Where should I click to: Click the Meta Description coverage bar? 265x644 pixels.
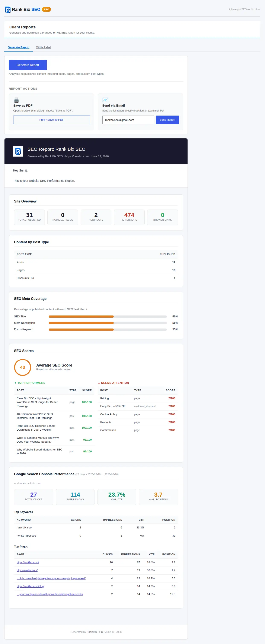(108, 323)
